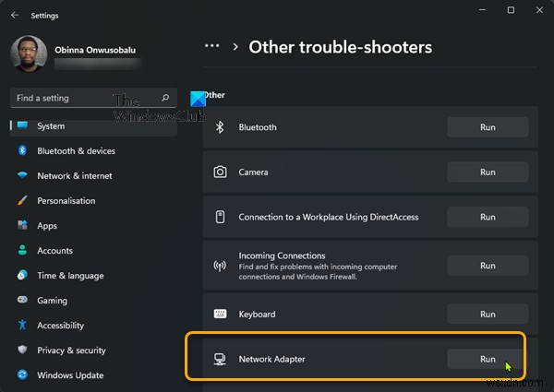The image size is (554, 392).
Task: Go to Bluetooth & devices settings
Action: pyautogui.click(x=76, y=151)
